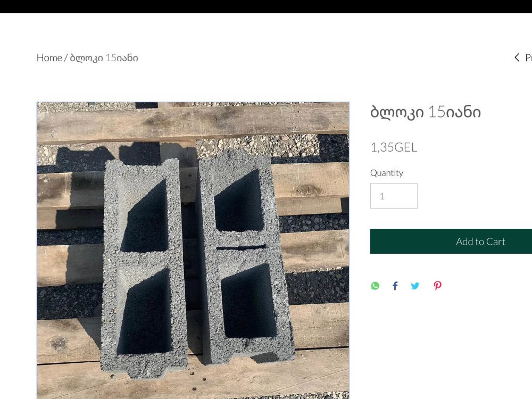Share the product on Facebook

click(x=395, y=286)
